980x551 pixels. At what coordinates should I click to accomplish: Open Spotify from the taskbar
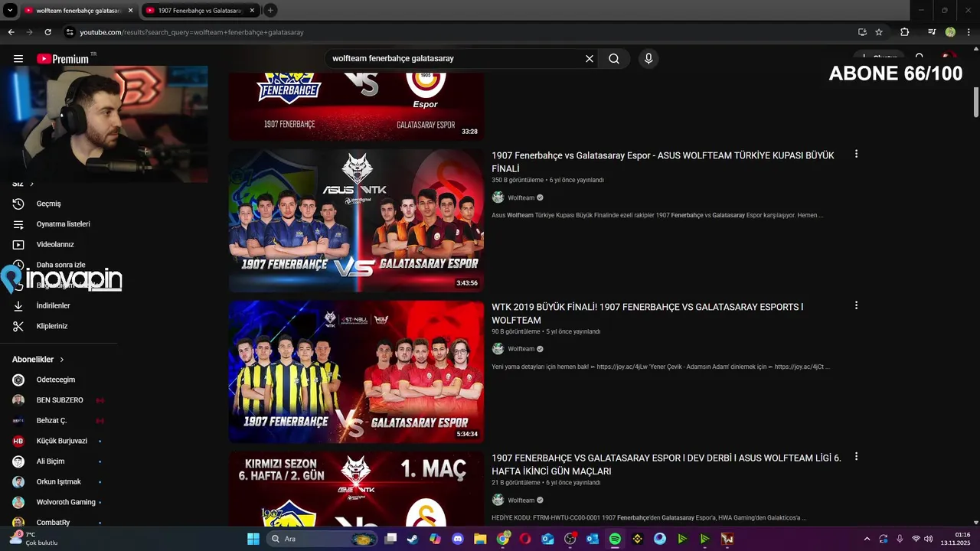coord(615,539)
